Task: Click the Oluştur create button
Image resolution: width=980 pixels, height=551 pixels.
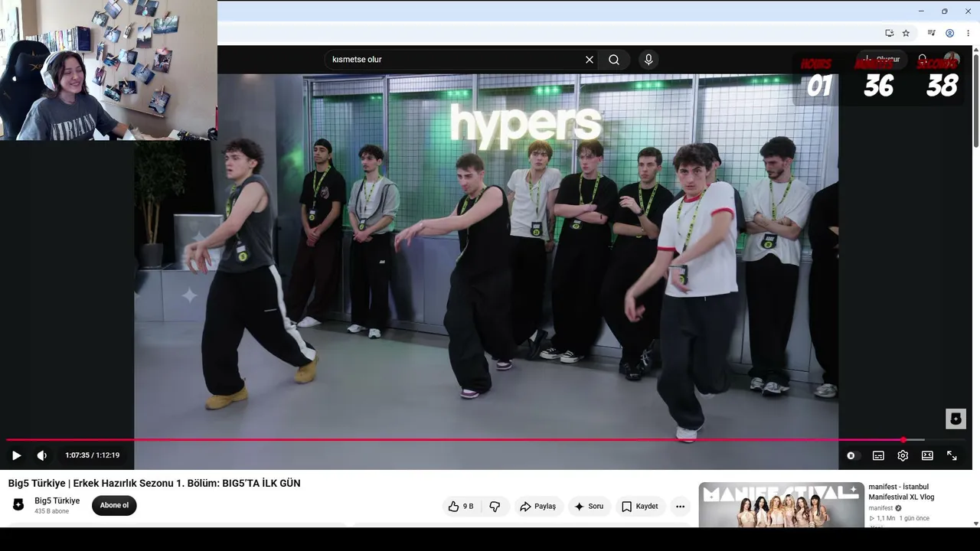Action: click(882, 60)
